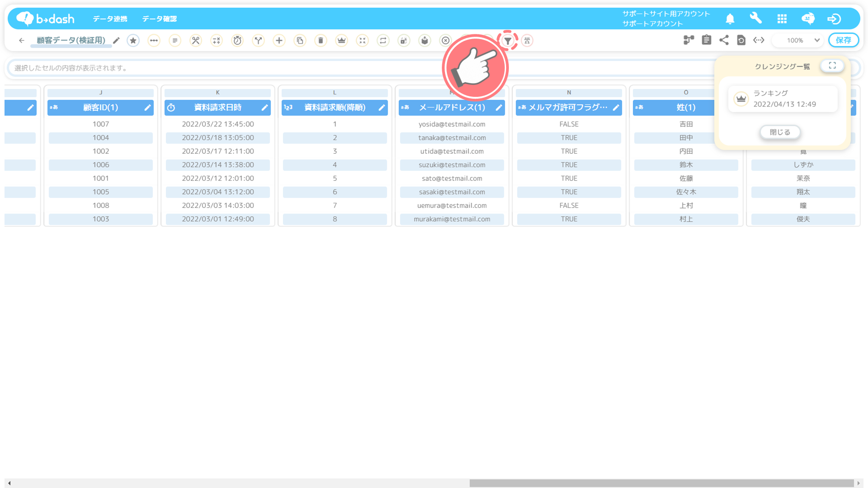Open the apps grid icon
This screenshot has height=488, width=868.
[782, 19]
